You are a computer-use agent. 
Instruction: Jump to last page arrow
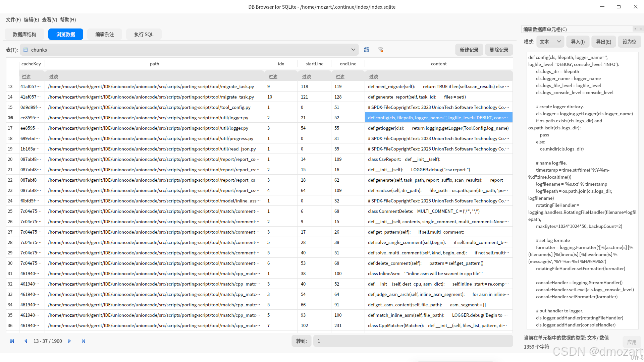(83, 341)
